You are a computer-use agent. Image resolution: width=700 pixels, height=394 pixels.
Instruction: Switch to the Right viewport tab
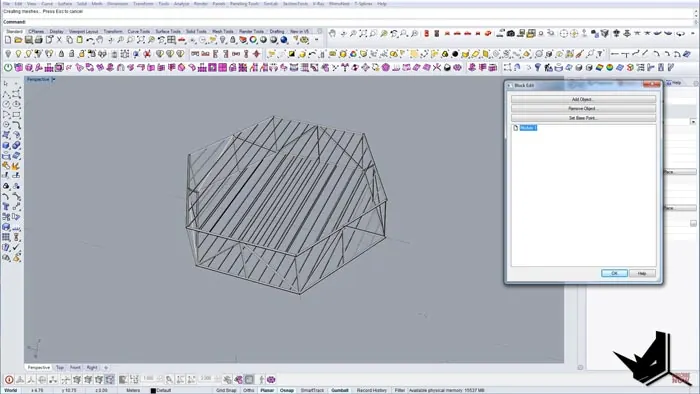pos(92,368)
